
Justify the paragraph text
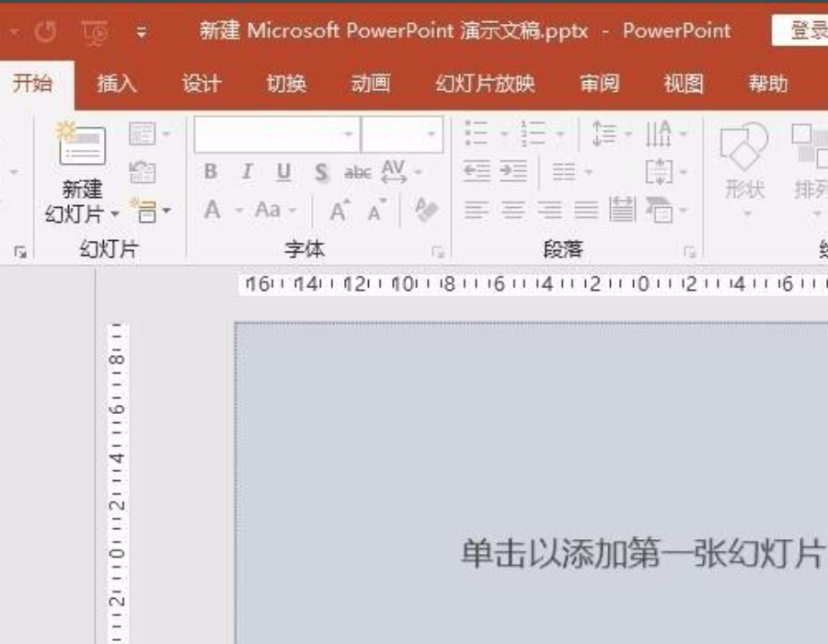[x=586, y=210]
